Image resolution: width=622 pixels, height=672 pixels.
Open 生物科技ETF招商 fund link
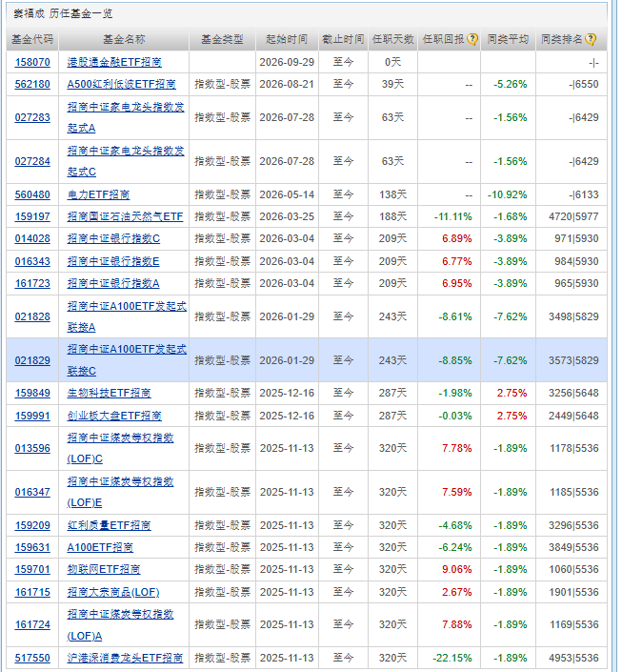click(x=109, y=393)
